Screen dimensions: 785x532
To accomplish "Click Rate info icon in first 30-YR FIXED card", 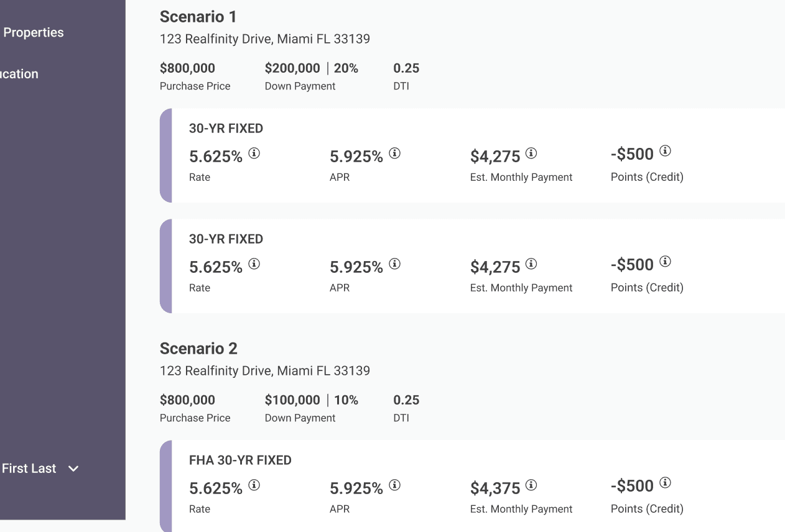I will pos(254,153).
